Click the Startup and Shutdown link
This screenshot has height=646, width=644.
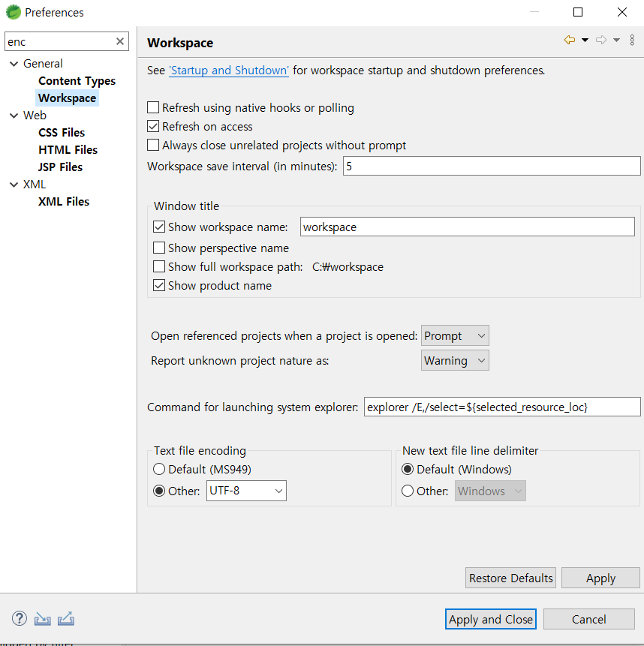228,70
